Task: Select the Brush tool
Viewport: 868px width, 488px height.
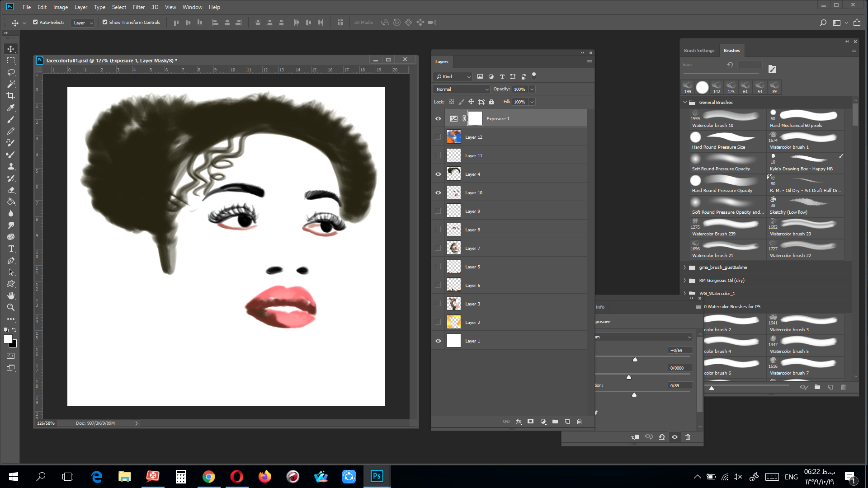Action: pos(11,119)
